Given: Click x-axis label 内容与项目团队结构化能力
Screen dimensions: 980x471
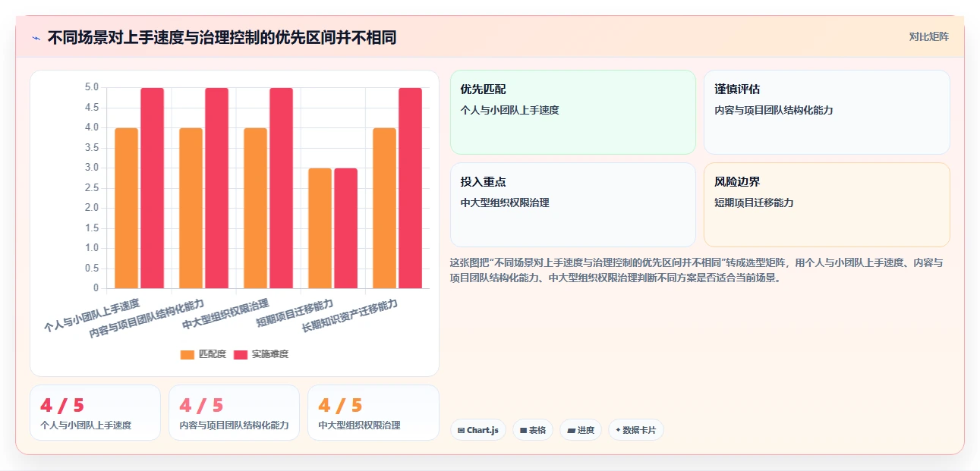Looking at the screenshot, I should coord(147,319).
